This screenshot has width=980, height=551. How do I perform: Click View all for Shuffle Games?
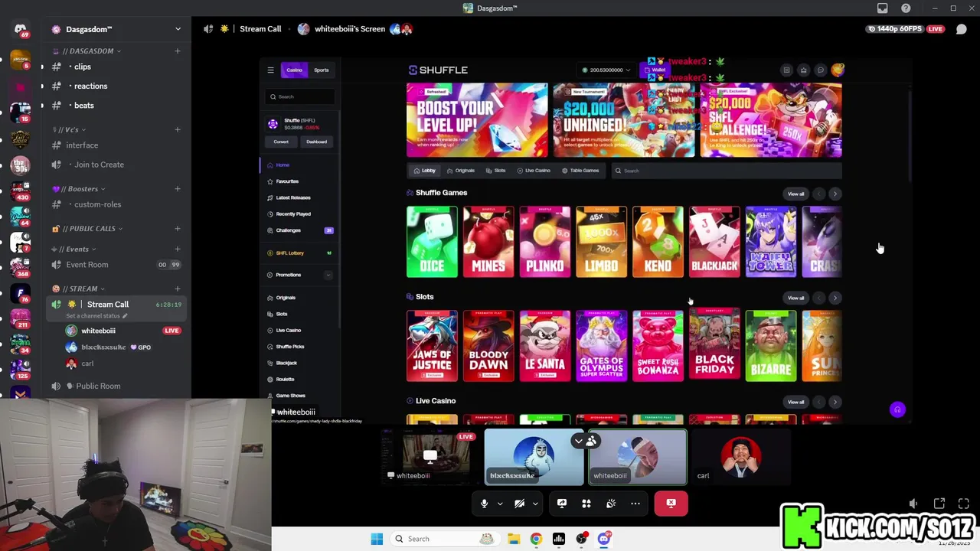796,194
